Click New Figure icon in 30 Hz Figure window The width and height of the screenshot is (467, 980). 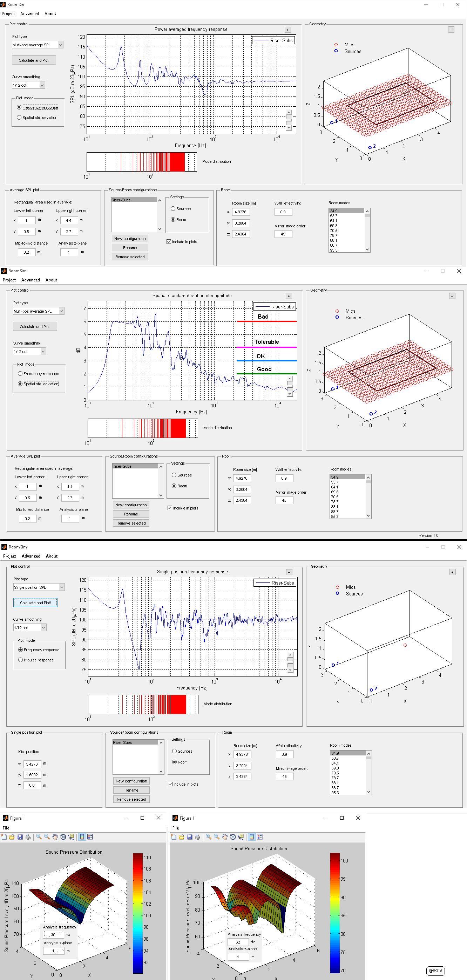4,836
